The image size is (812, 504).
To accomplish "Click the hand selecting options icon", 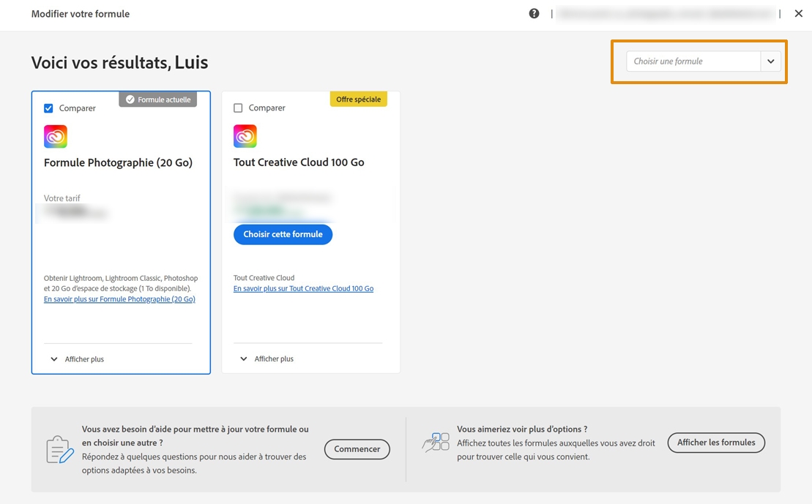I will (436, 443).
